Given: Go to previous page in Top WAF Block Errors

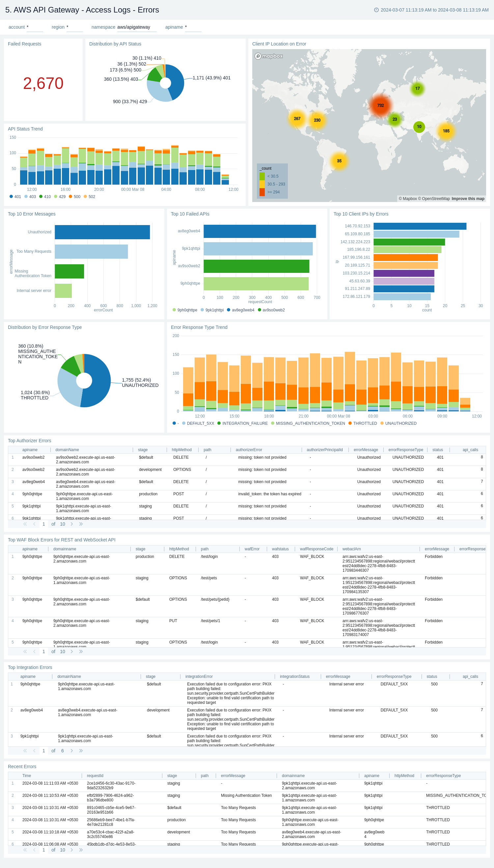Looking at the screenshot, I should 34,651.
